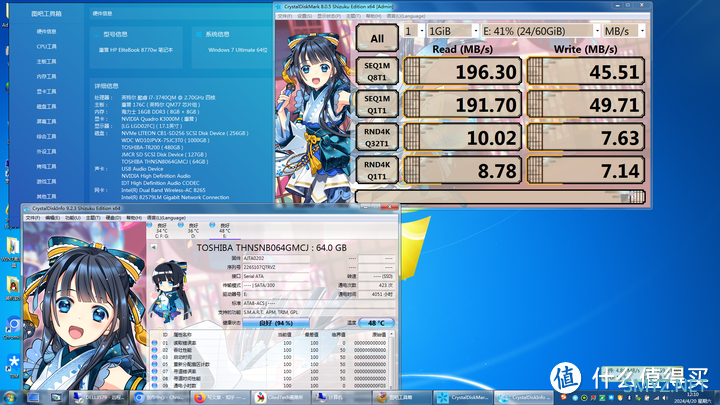Select 主板工具 in the toolbox sidebar

pyautogui.click(x=46, y=62)
